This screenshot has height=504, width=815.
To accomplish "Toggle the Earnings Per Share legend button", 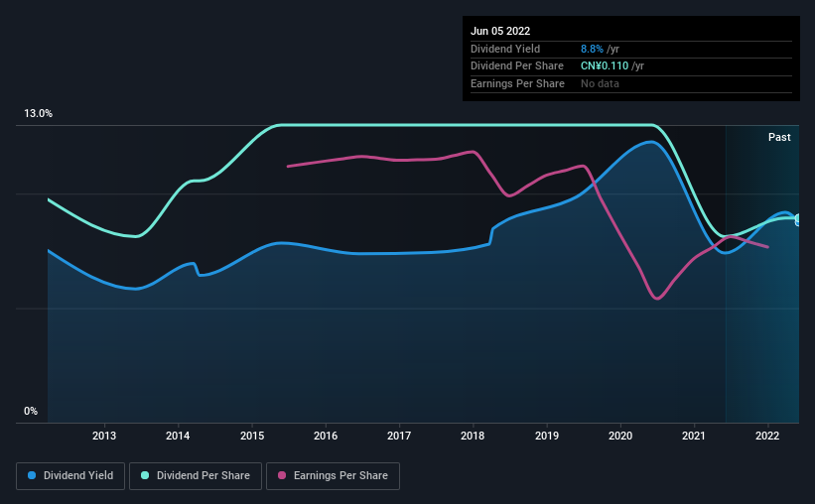I will (333, 476).
